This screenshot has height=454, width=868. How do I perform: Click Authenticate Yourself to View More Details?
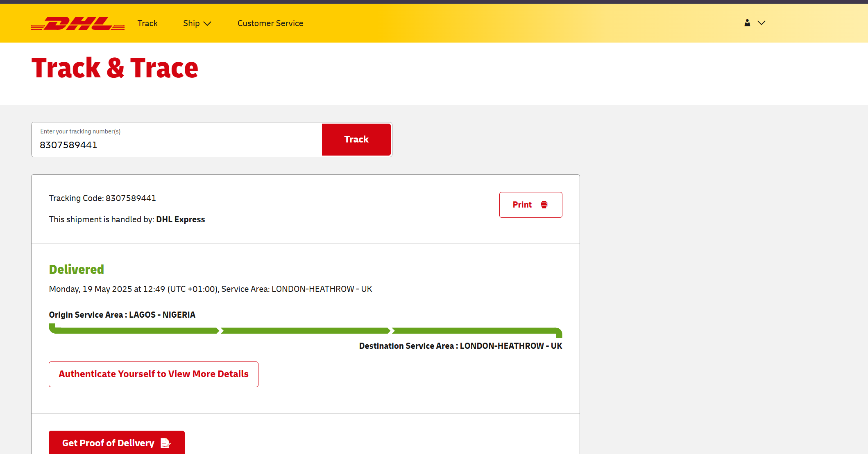[x=154, y=374]
